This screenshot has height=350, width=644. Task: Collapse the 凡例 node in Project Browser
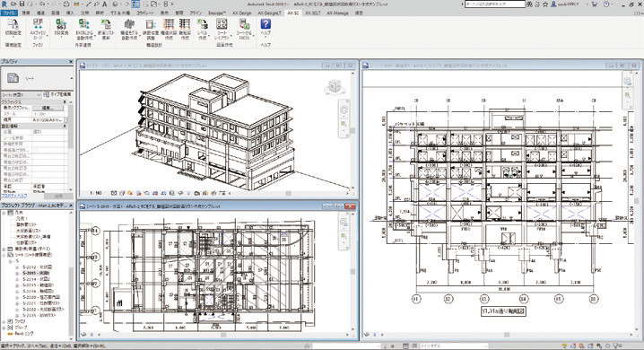point(4,214)
